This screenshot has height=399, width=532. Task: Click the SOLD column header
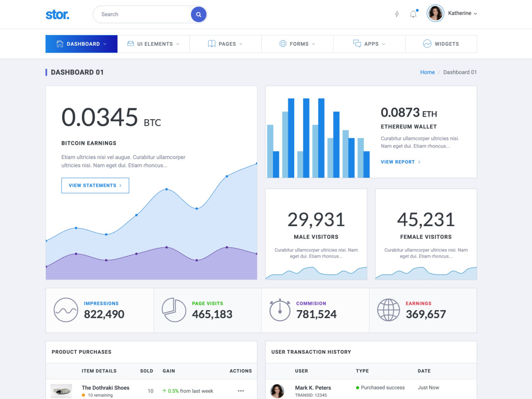[147, 371]
